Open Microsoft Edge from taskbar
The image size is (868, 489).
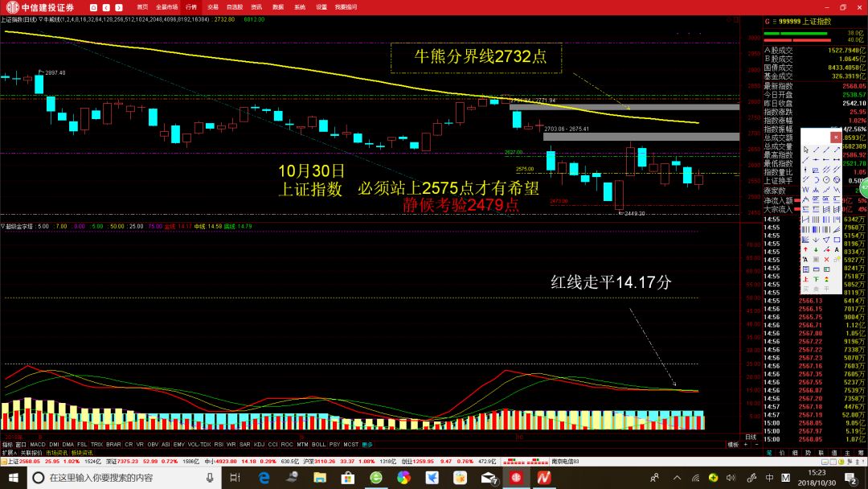pyautogui.click(x=264, y=478)
